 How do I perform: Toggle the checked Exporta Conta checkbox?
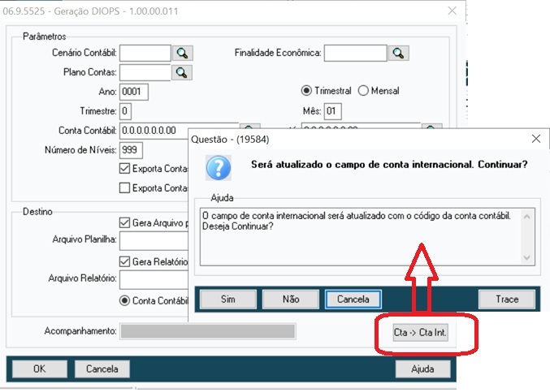click(x=124, y=169)
